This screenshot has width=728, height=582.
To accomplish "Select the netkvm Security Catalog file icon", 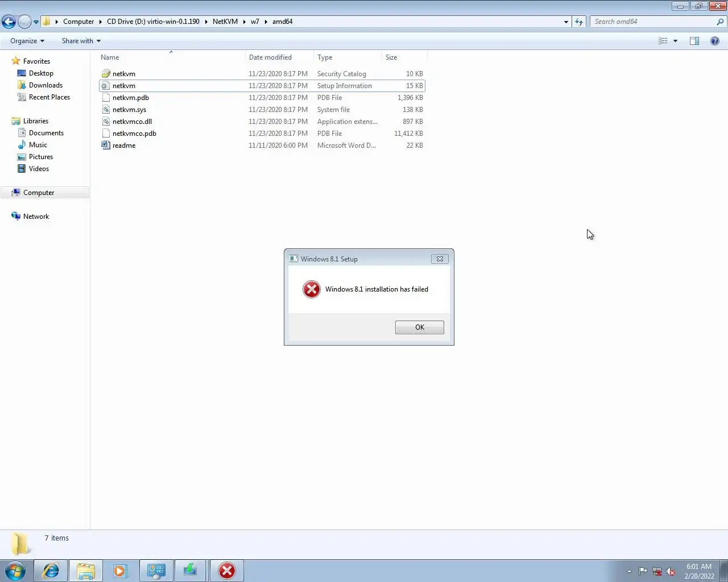I will pyautogui.click(x=106, y=74).
